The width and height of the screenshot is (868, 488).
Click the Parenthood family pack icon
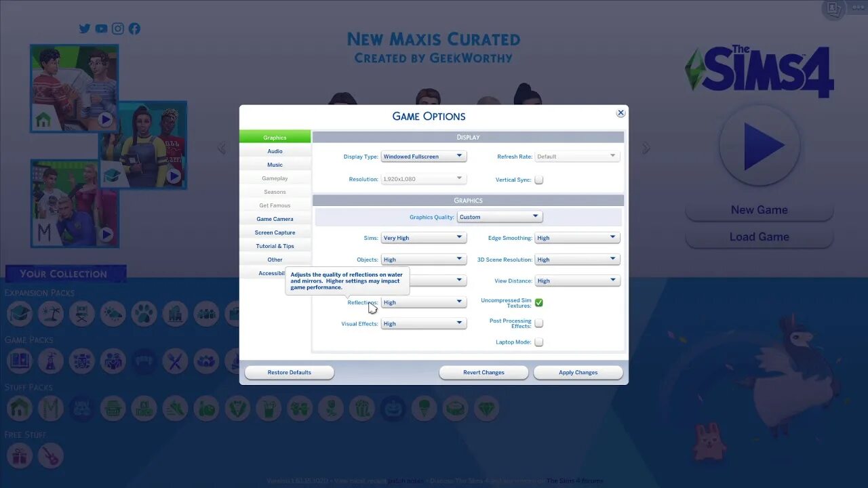coord(113,361)
